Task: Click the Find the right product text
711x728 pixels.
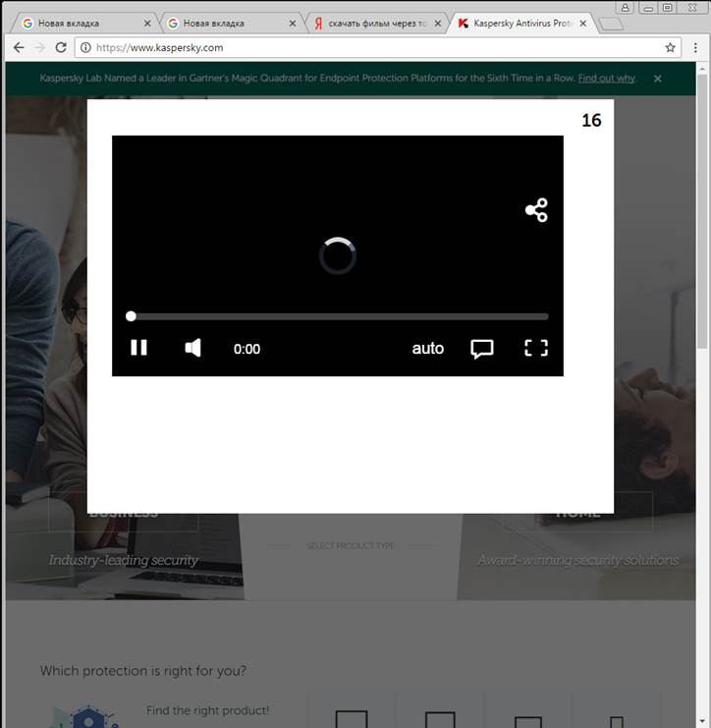Action: tap(207, 710)
